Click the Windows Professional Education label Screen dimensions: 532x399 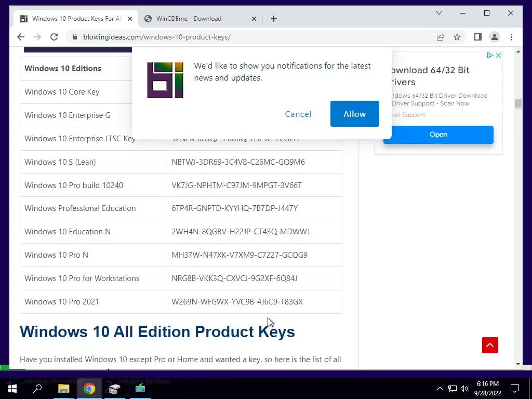pyautogui.click(x=80, y=208)
